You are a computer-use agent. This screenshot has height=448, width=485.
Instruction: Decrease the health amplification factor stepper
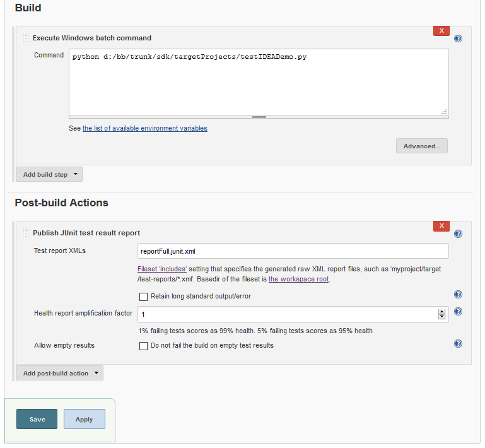pos(441,317)
